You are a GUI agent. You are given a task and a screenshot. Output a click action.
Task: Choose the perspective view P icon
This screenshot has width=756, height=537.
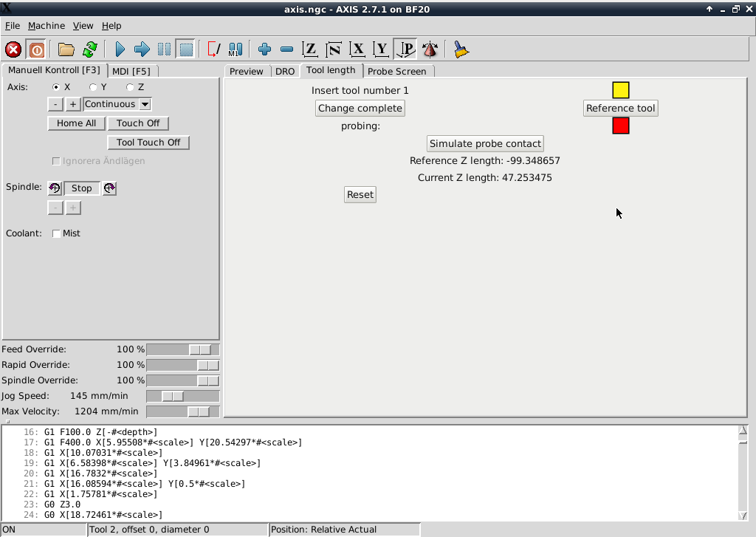pos(405,49)
